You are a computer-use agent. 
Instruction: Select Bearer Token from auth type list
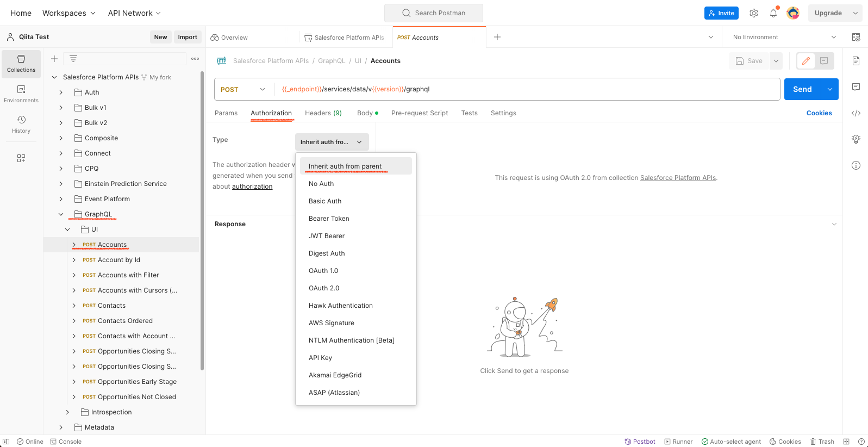[356, 219]
